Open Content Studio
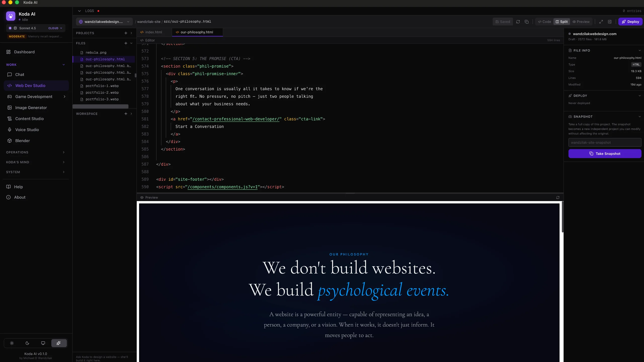The width and height of the screenshot is (644, 362). click(x=29, y=119)
